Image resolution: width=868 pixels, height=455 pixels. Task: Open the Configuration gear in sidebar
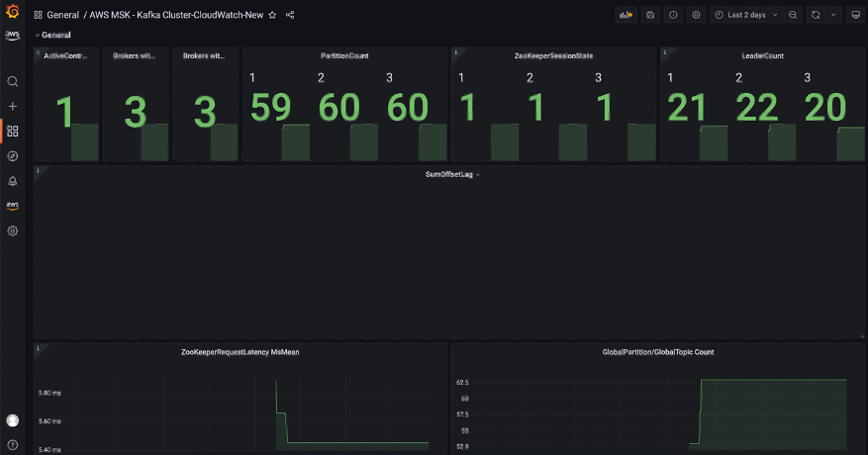13,230
